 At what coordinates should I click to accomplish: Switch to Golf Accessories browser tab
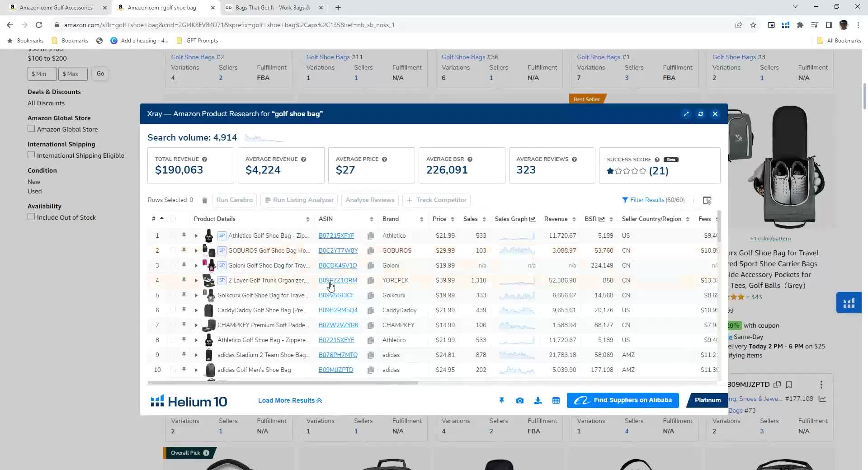(x=56, y=8)
